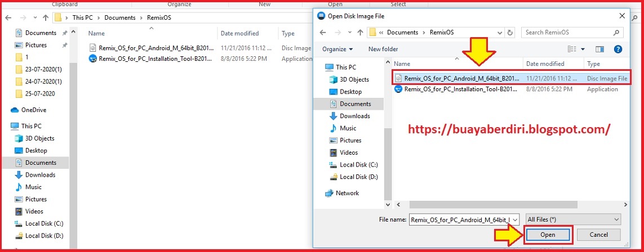644x252 pixels.
Task: Open the view options dropdown arrow
Action: (x=583, y=49)
